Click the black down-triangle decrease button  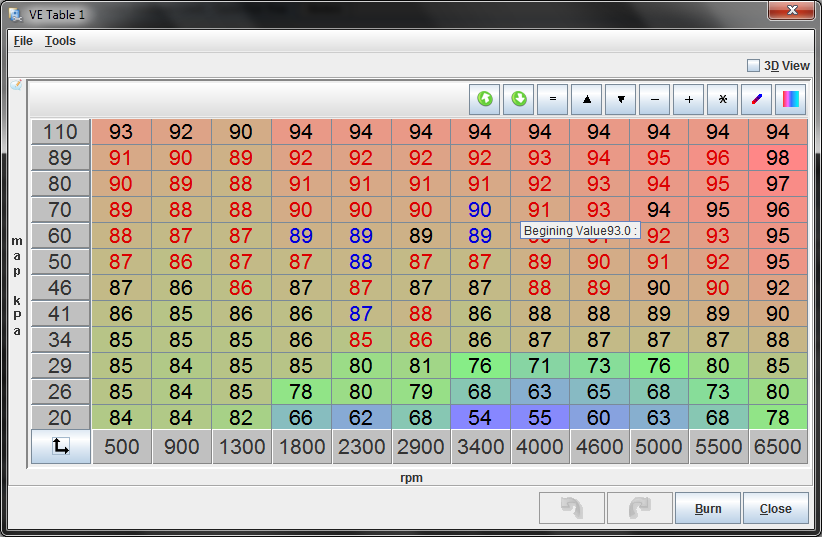621,99
